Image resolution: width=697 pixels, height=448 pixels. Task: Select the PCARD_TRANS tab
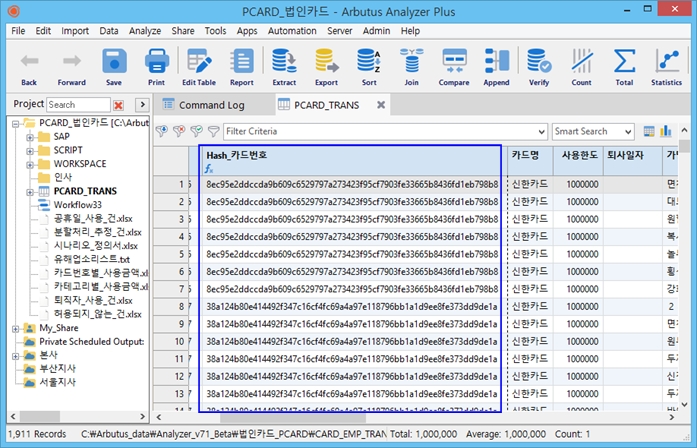coord(327,105)
